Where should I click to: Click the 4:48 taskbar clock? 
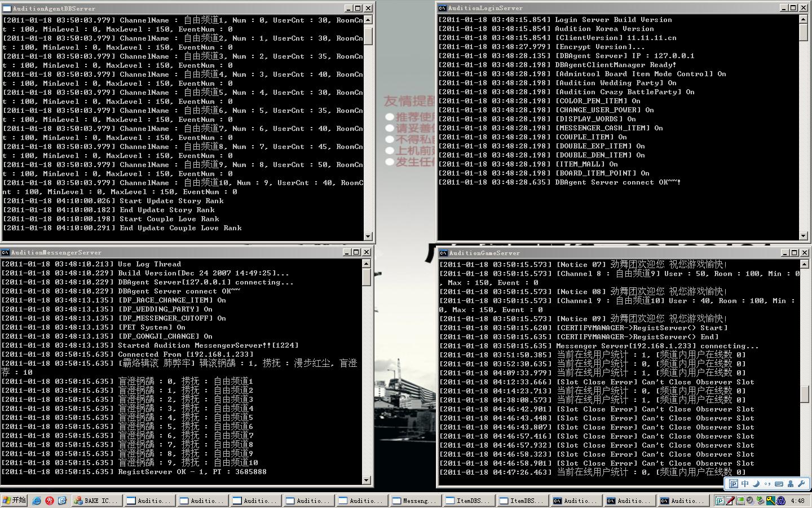point(797,501)
